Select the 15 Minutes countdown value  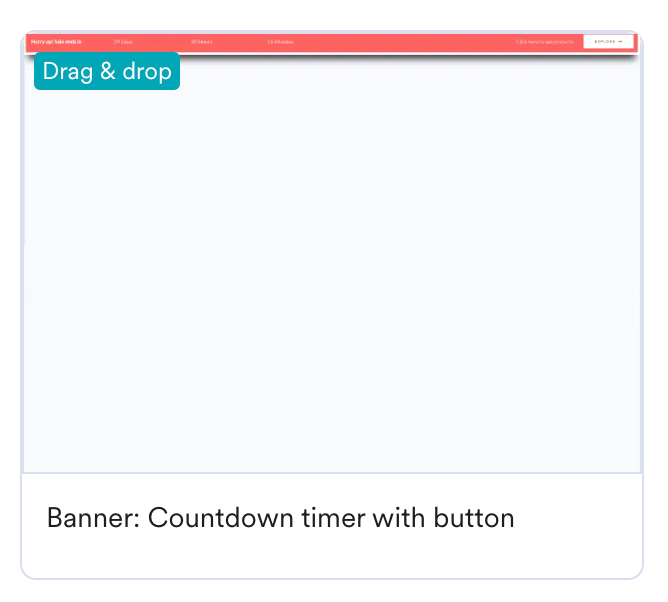tap(280, 42)
